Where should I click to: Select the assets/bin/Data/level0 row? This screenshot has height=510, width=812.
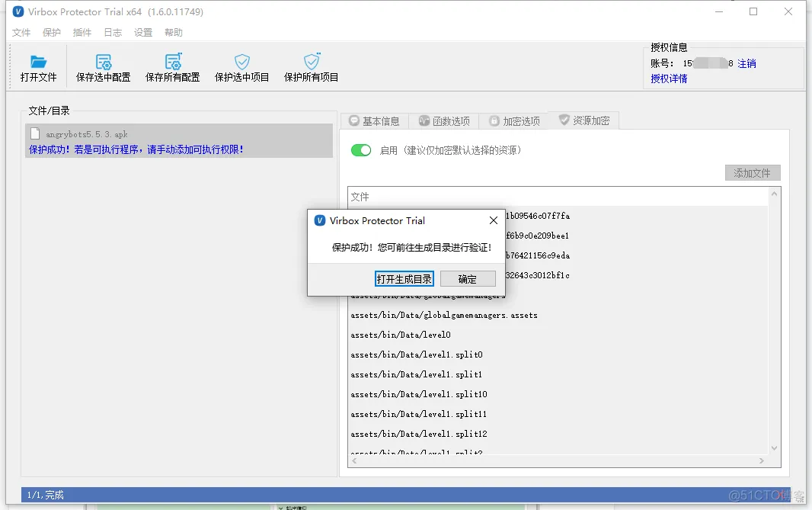pyautogui.click(x=558, y=335)
